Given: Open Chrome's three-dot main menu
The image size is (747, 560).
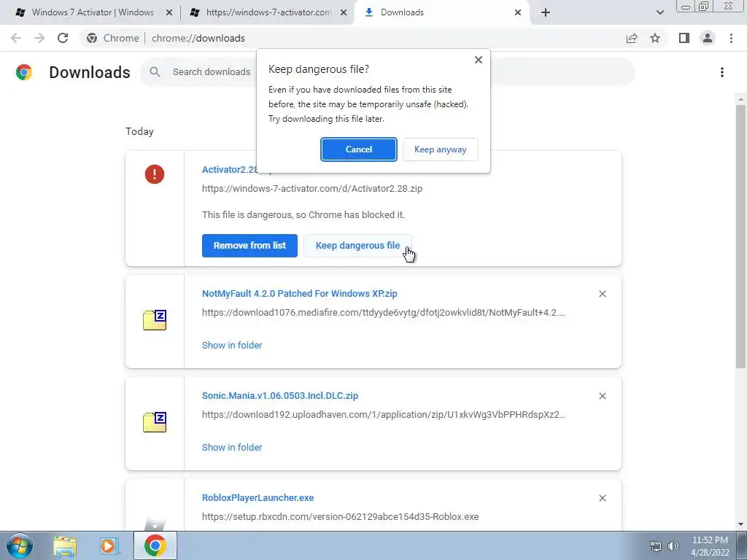Looking at the screenshot, I should click(731, 38).
